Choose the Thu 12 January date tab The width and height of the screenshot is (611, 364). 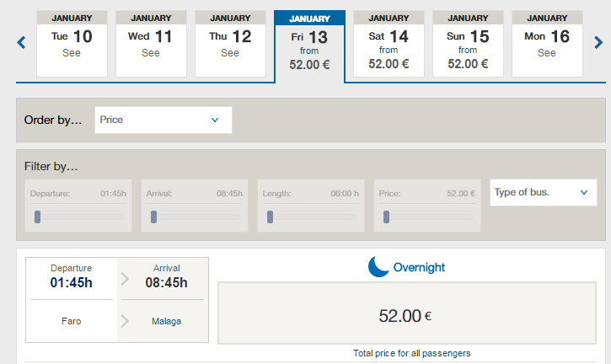[230, 44]
